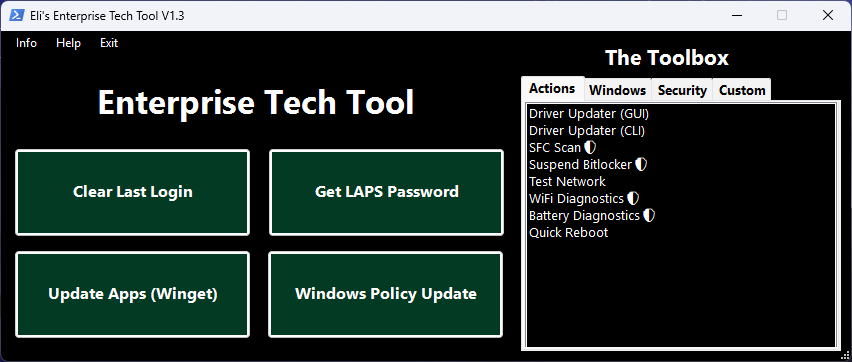Open the Info menu
Screen dimensions: 852x362
pos(27,43)
